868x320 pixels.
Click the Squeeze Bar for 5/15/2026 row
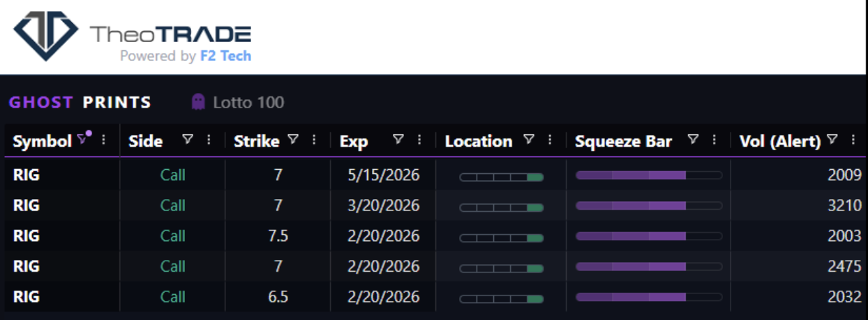[648, 175]
